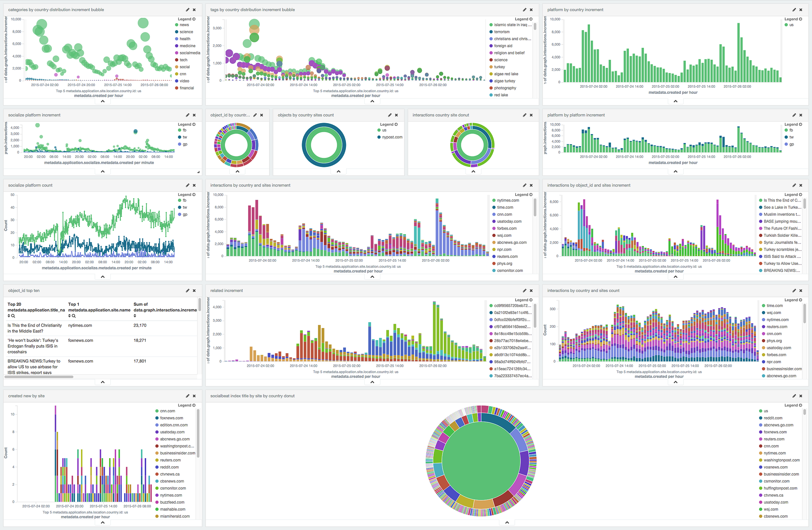Edit the interactions country site donut panel
The height and width of the screenshot is (530, 812).
click(x=525, y=115)
